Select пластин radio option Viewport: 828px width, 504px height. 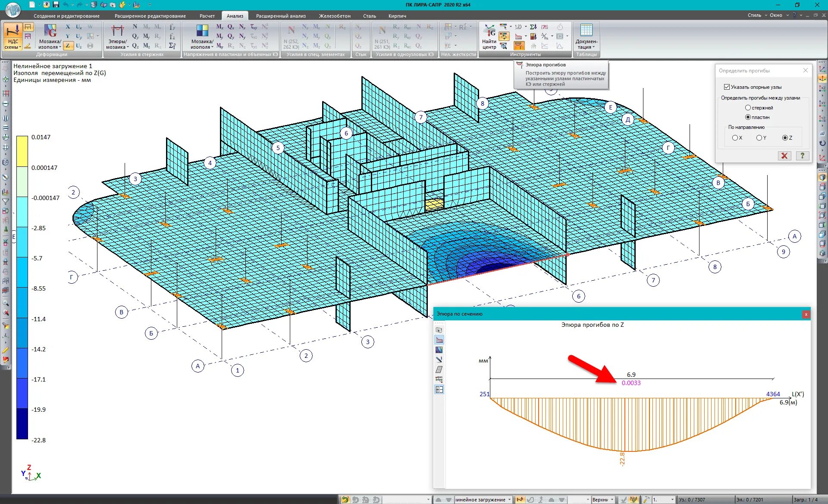tap(748, 117)
